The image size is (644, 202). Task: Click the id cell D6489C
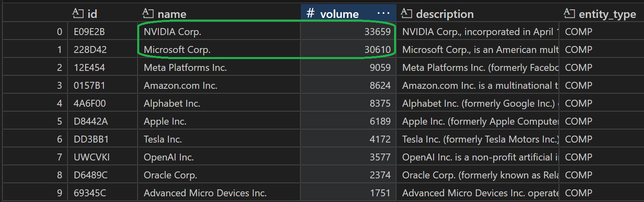(103, 175)
